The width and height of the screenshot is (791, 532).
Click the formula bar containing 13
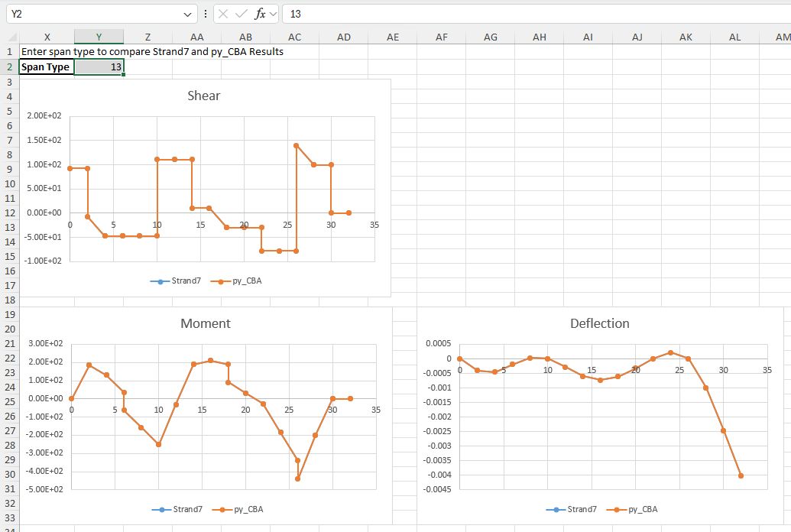(x=535, y=14)
